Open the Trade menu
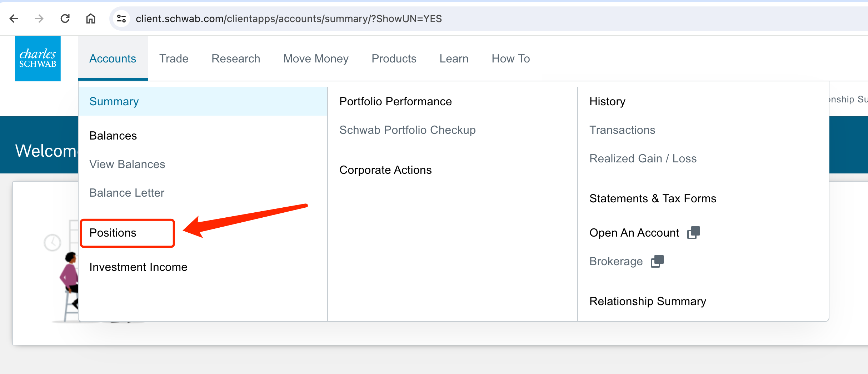The width and height of the screenshot is (868, 374). (174, 59)
